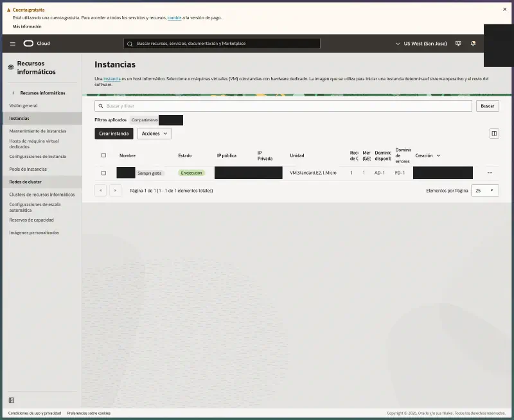Click the Dominio de errores header
This screenshot has height=420, width=514.
[403, 155]
